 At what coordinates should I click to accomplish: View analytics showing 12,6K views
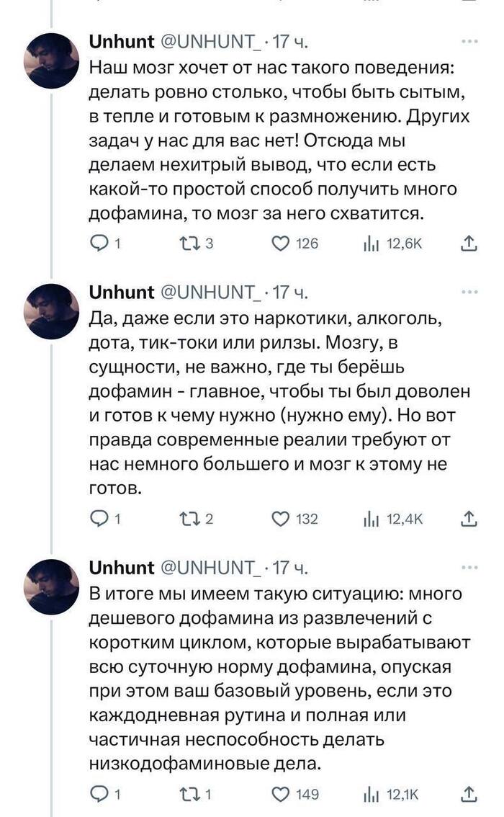(372, 244)
